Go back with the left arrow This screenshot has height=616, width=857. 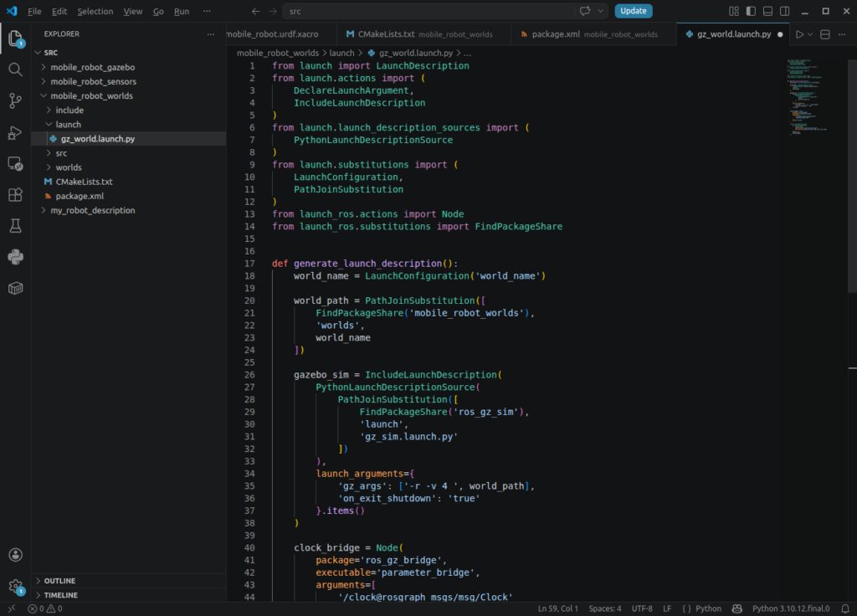click(x=255, y=11)
